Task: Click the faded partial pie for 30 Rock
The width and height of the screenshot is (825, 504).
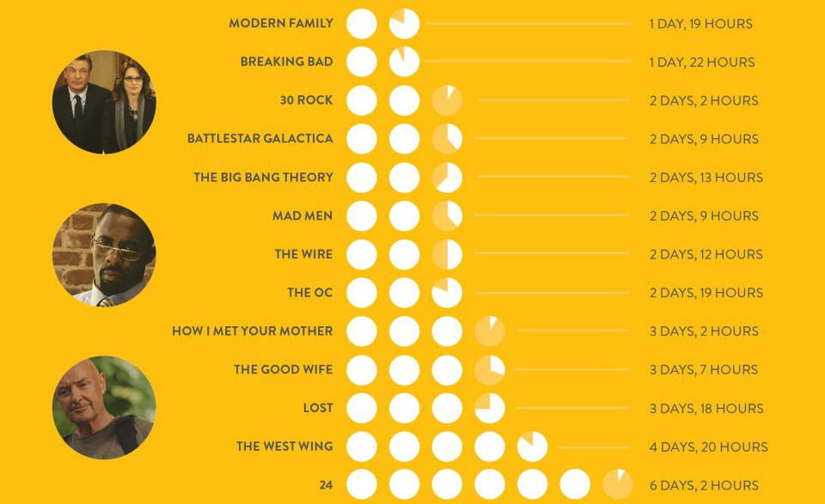Action: 447,100
